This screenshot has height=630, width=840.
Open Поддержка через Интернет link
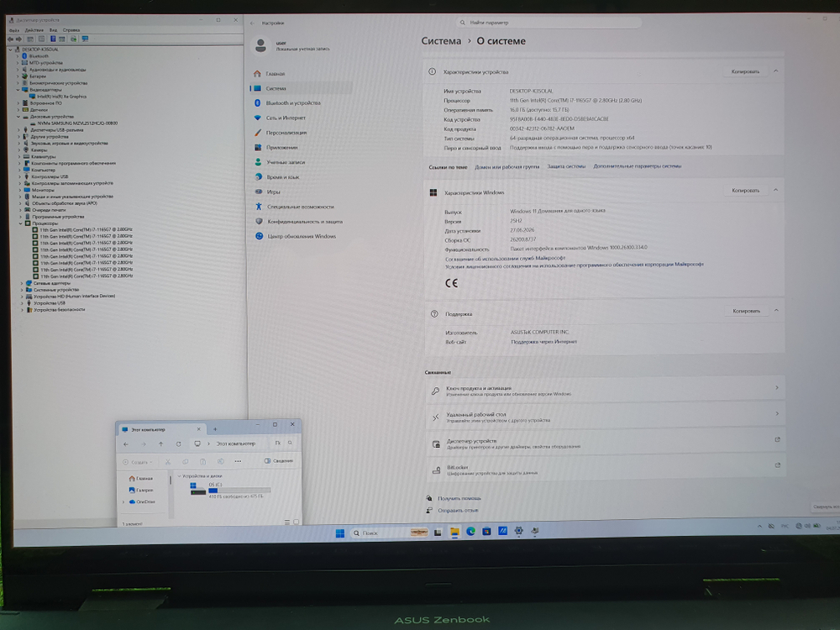[x=543, y=342]
